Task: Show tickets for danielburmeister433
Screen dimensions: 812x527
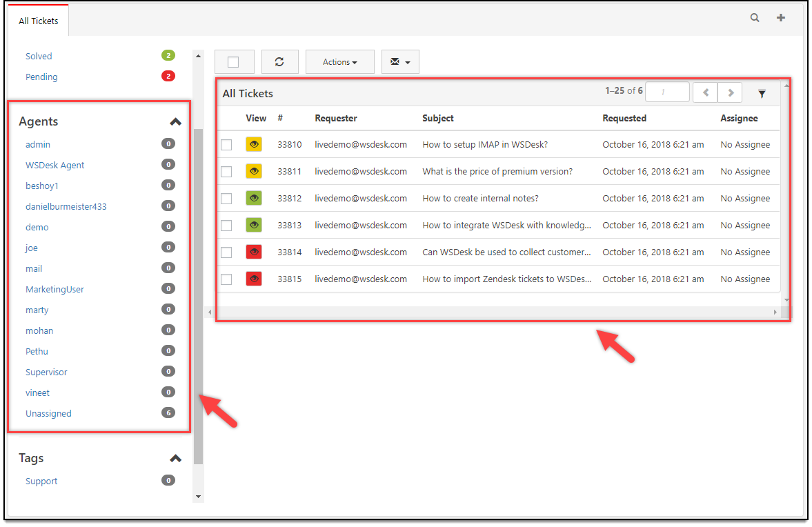Action: click(x=66, y=206)
